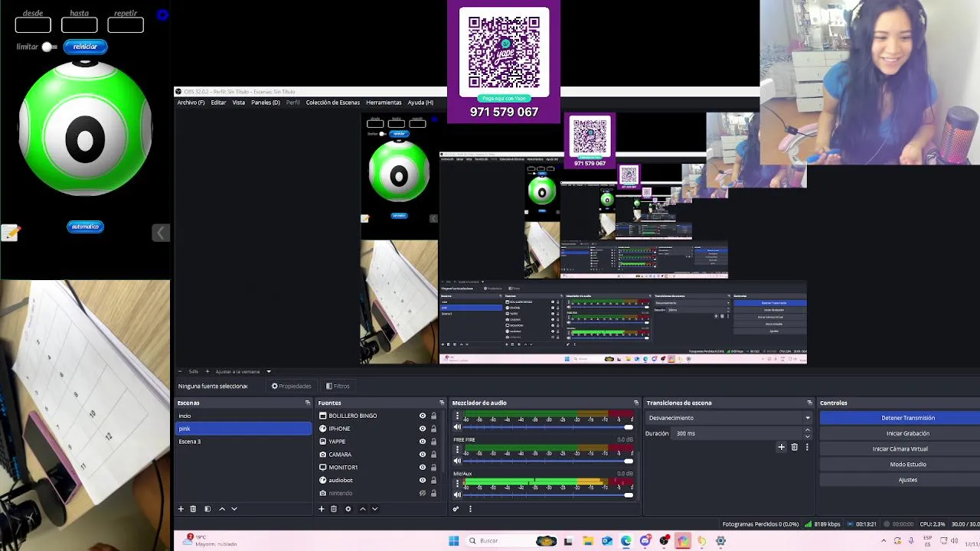Move source up in Fuentes list
The height and width of the screenshot is (551, 980).
coord(363,509)
